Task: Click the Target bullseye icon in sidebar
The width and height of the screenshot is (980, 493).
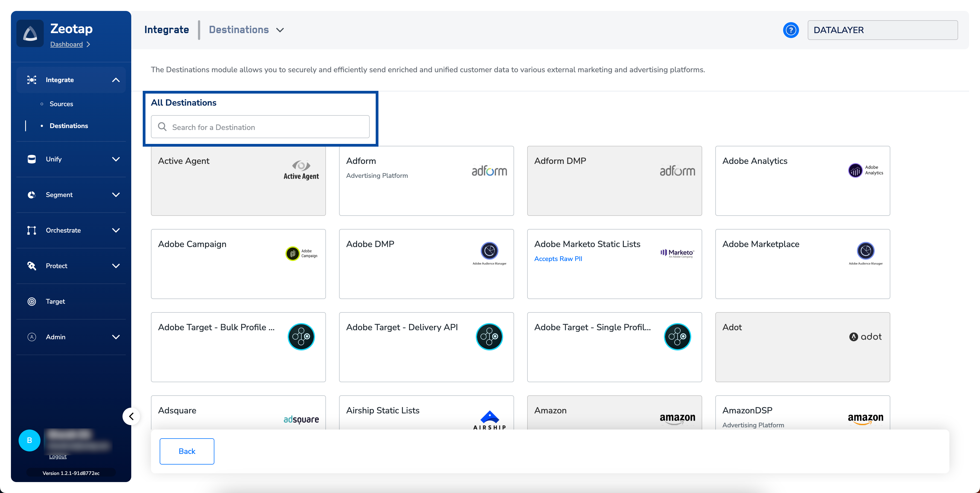Action: click(32, 301)
